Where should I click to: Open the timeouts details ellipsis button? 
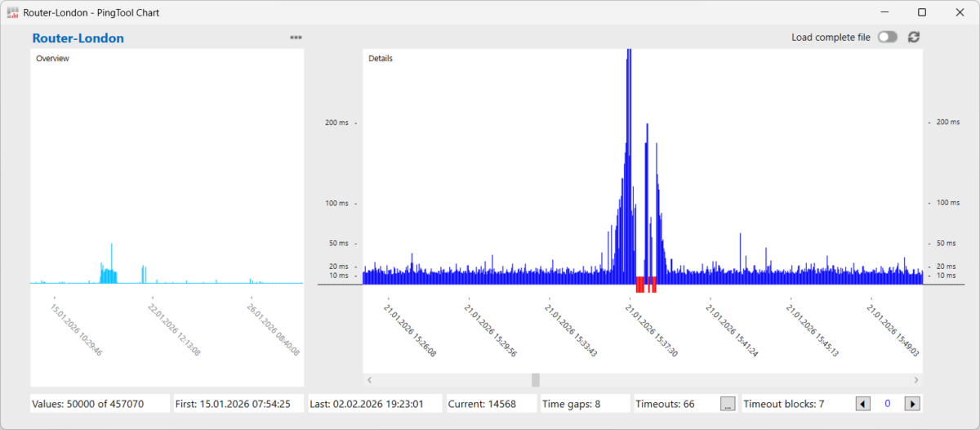(x=728, y=403)
